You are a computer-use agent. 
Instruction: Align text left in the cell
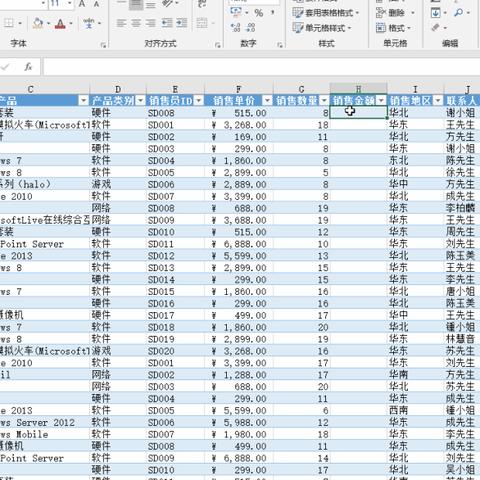121,23
